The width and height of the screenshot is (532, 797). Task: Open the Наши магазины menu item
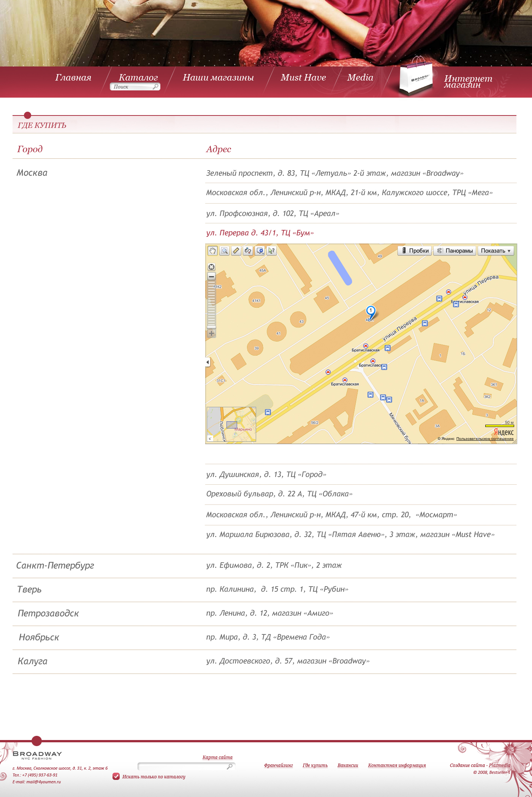tap(218, 77)
